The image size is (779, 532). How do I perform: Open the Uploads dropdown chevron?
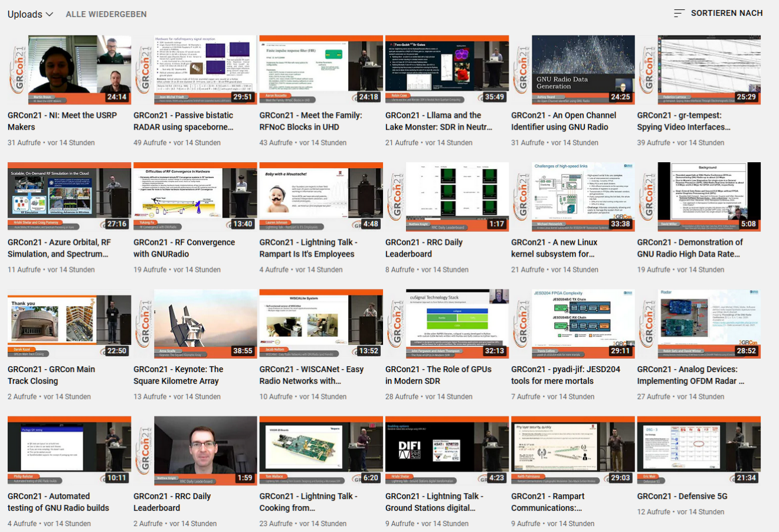tap(50, 14)
